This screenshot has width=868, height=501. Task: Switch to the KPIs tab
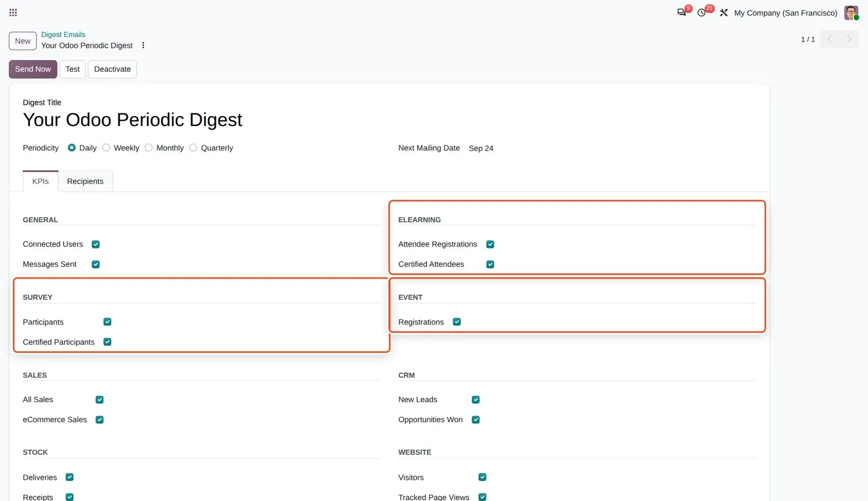pos(41,181)
